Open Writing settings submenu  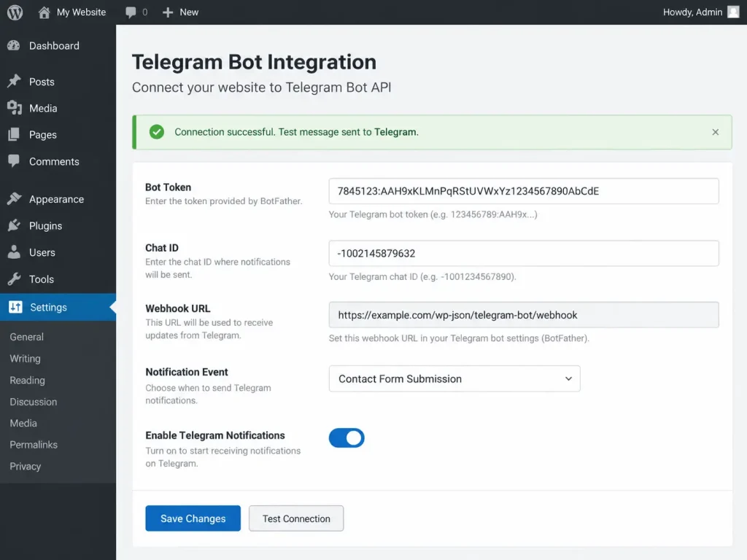(x=26, y=359)
